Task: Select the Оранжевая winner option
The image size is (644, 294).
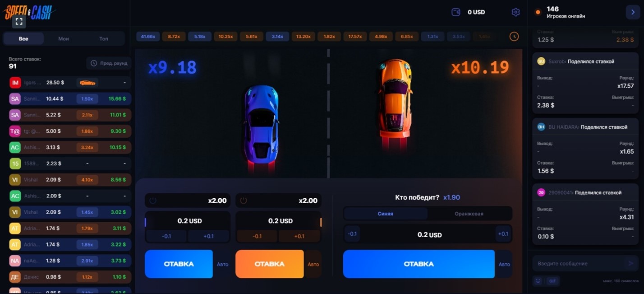Action: point(469,214)
